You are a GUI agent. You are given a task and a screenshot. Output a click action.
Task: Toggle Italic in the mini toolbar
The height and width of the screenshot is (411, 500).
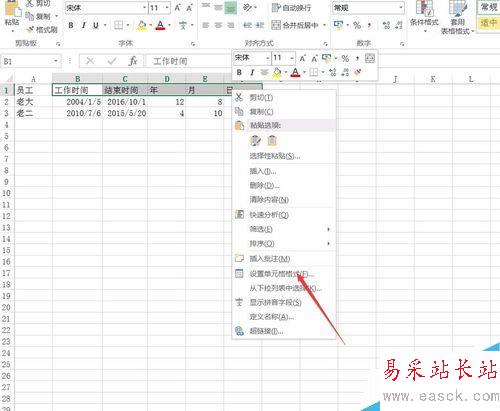(252, 72)
